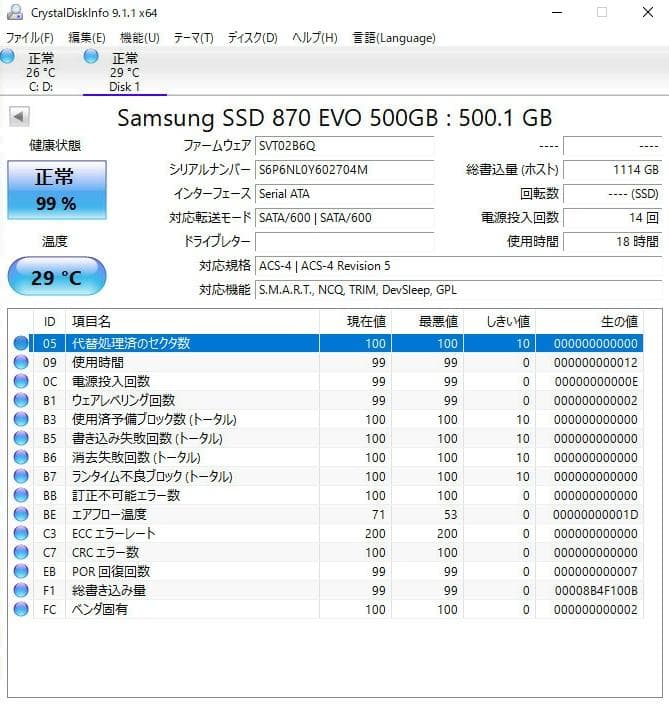This screenshot has width=669, height=704.
Task: Click status orb of row F1 総書き込み量
Action: coord(21,590)
